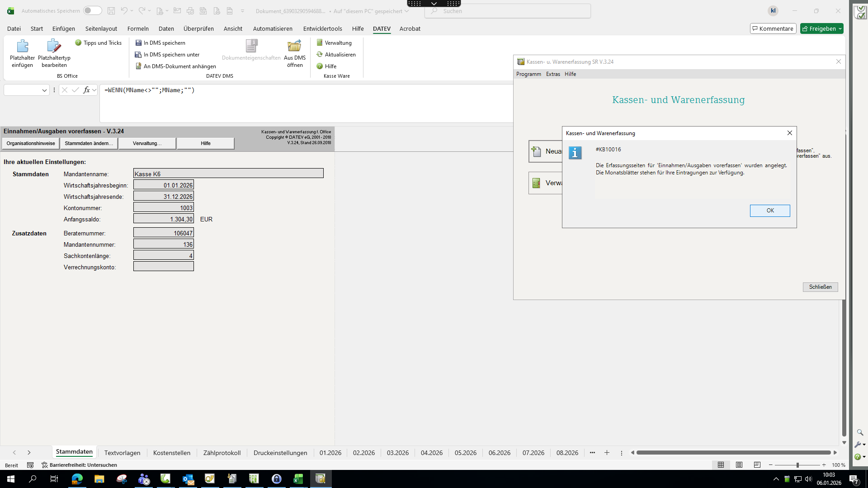Viewport: 868px width, 488px height.
Task: Click the Stammdaten ändern... button
Action: coord(89,143)
